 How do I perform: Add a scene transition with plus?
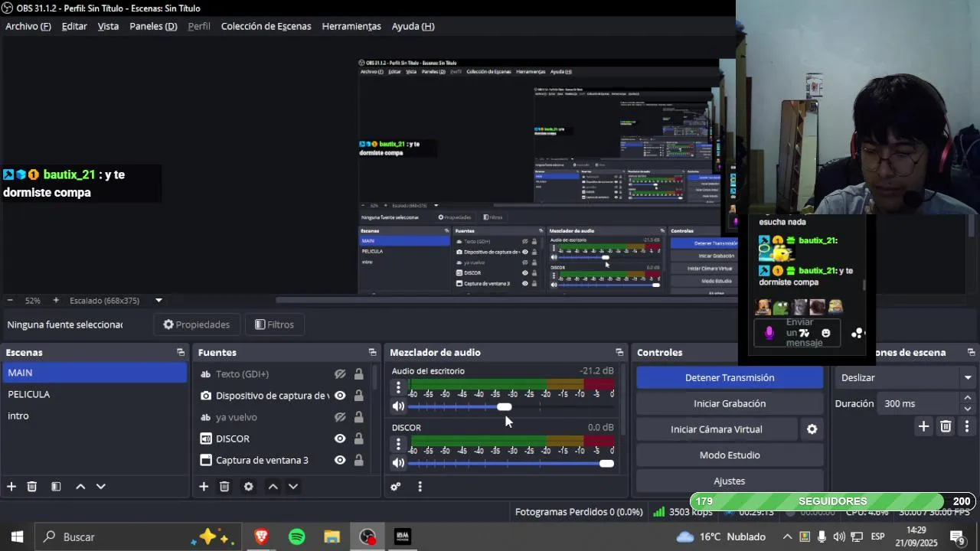(x=924, y=426)
